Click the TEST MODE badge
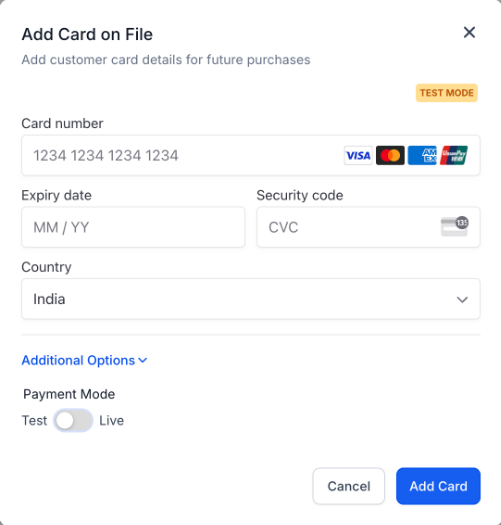The width and height of the screenshot is (501, 525). (x=447, y=93)
